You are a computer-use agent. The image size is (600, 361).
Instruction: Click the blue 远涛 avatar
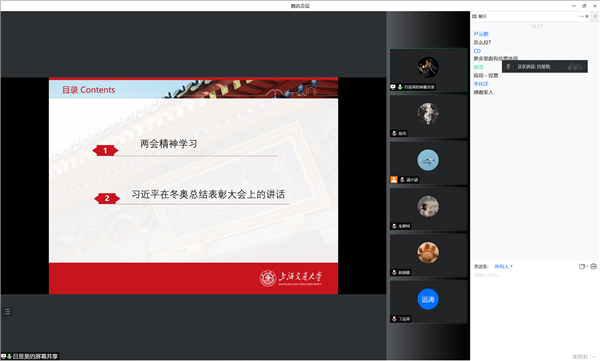428,299
